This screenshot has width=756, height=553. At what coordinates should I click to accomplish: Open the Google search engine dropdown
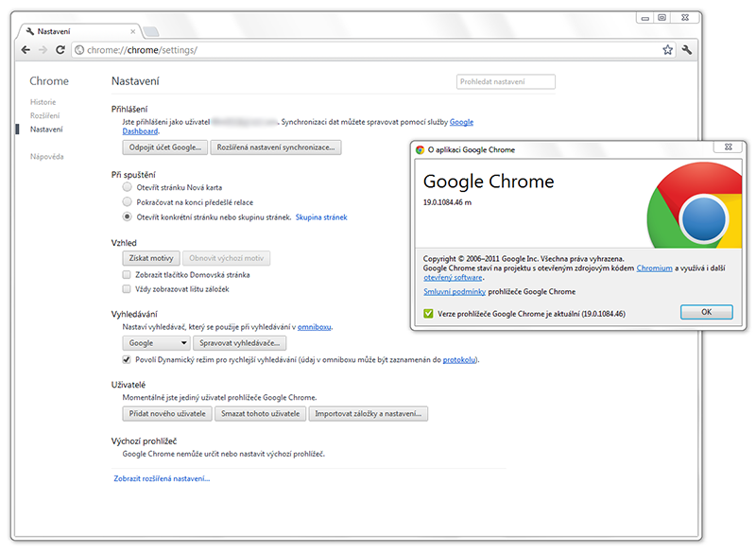(156, 343)
